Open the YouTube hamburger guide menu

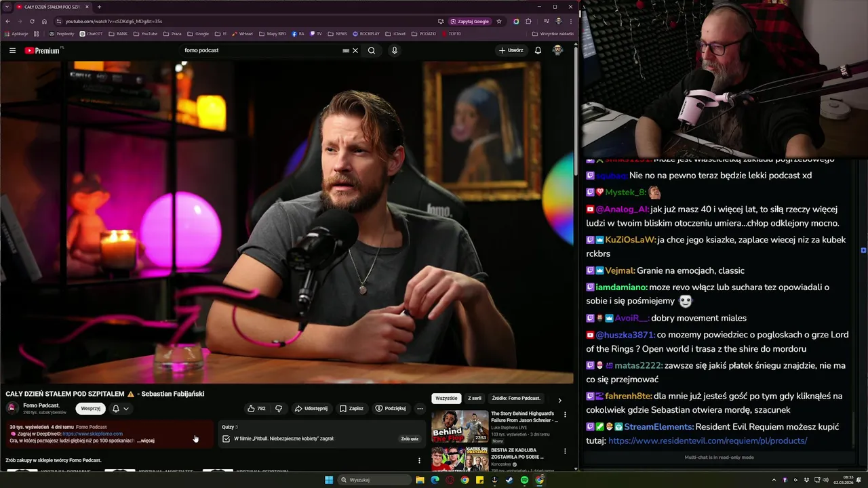(x=12, y=50)
